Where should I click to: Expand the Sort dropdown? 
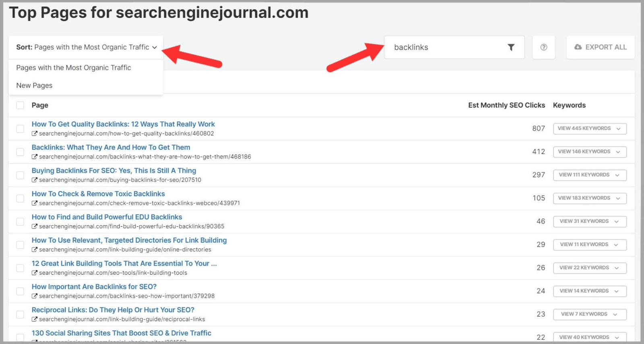click(86, 48)
